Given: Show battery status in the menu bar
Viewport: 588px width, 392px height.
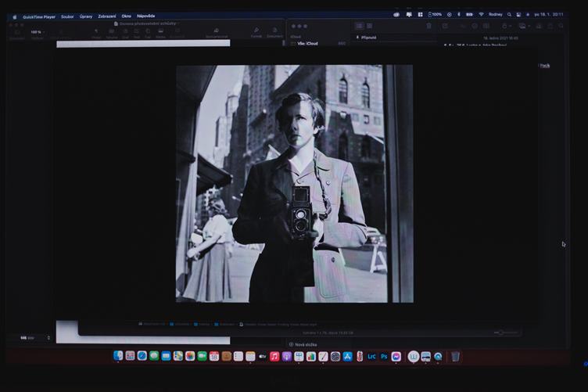Looking at the screenshot, I should (x=469, y=15).
